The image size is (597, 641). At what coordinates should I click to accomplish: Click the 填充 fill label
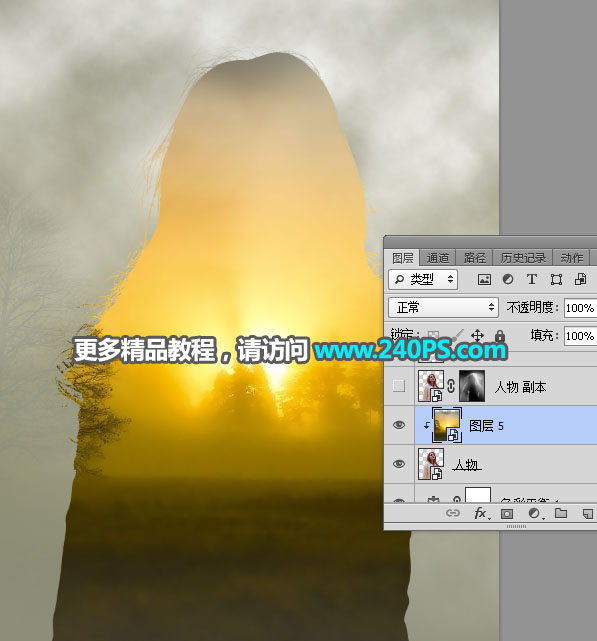click(x=545, y=336)
